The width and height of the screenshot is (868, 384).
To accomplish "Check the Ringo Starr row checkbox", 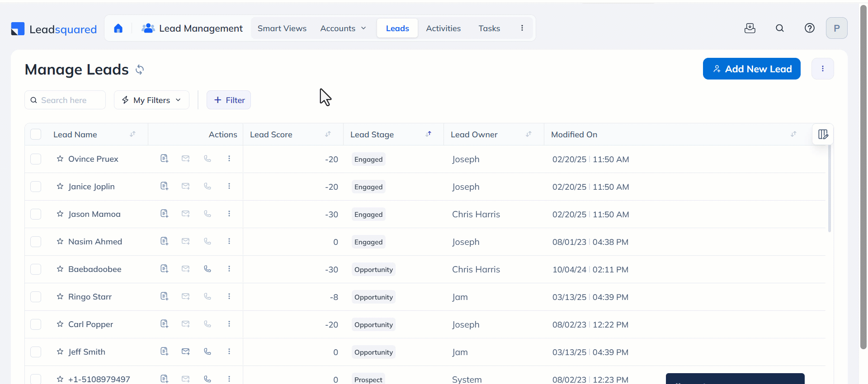I will [x=36, y=297].
